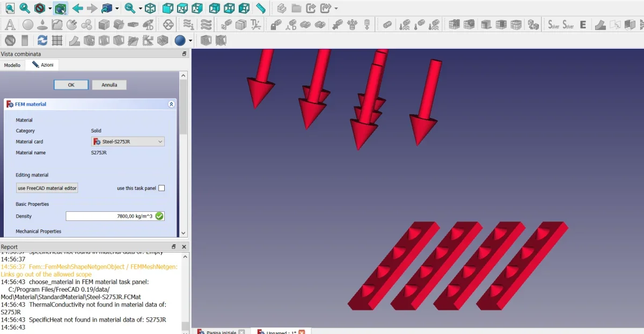The height and width of the screenshot is (334, 644).
Task: Open the draw style dropdown arrow
Action: pyautogui.click(x=50, y=9)
